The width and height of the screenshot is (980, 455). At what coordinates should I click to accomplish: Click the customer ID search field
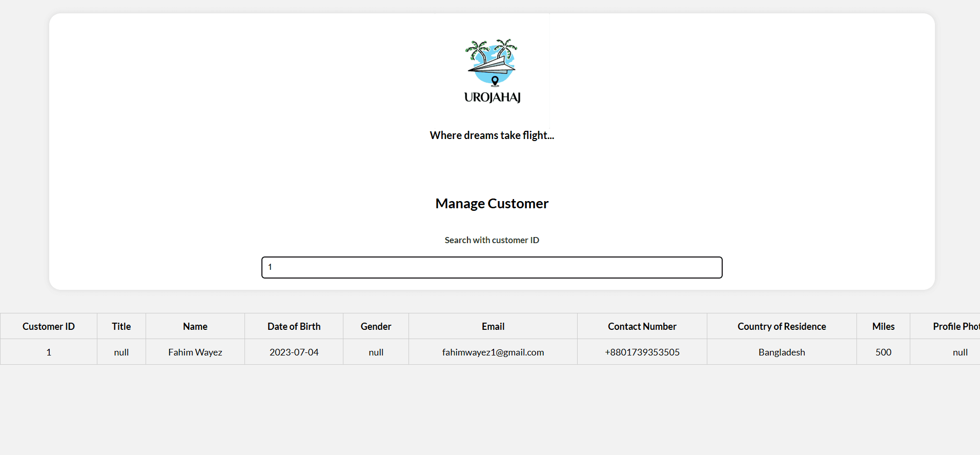[492, 267]
